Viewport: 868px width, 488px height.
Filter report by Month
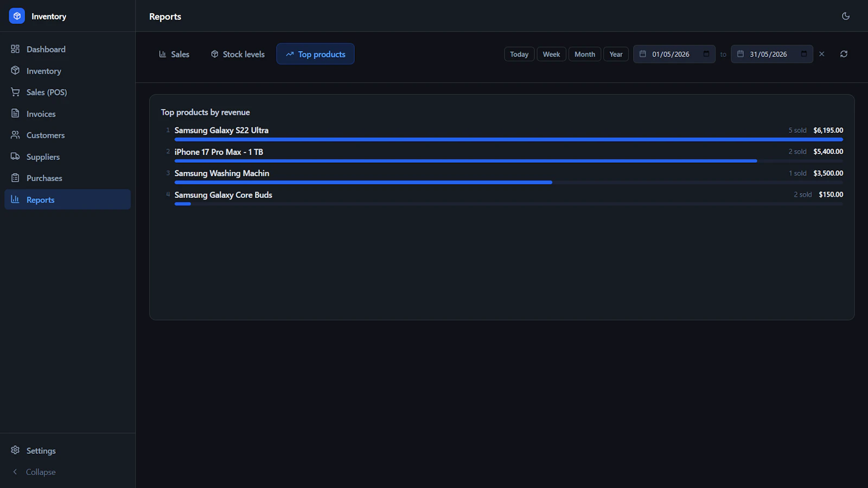[x=585, y=54]
